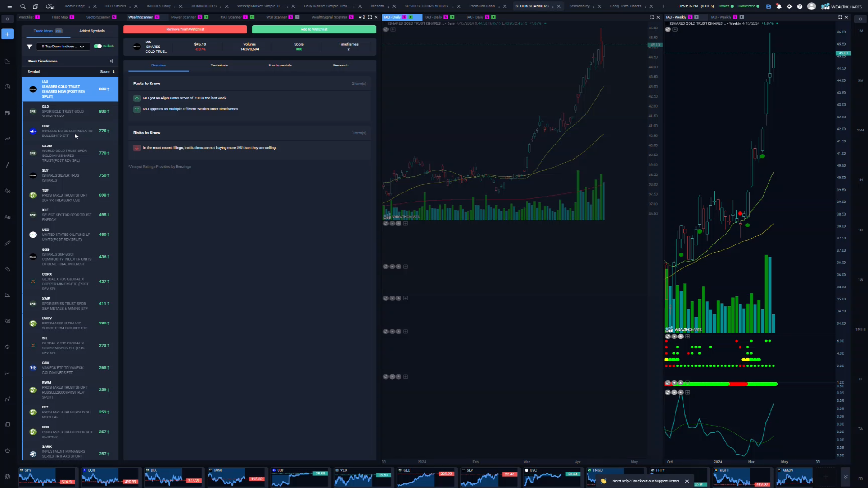Open the WealthScanner panel tab
The width and height of the screenshot is (868, 488).
[141, 17]
